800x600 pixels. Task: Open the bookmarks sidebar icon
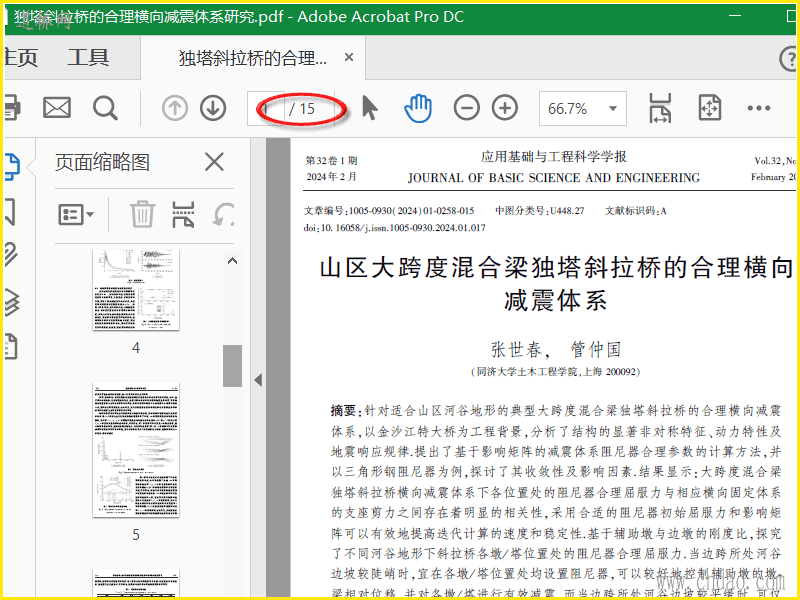pos(10,212)
